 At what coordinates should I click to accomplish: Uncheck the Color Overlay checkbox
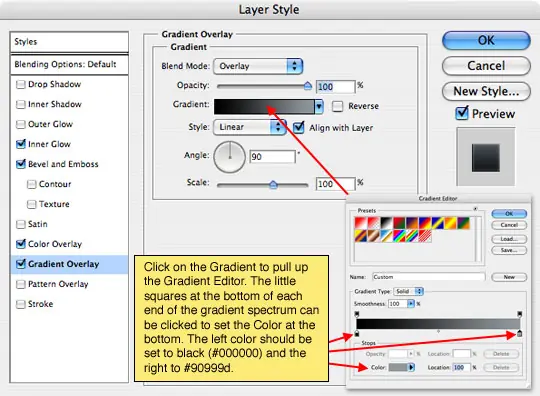click(21, 244)
